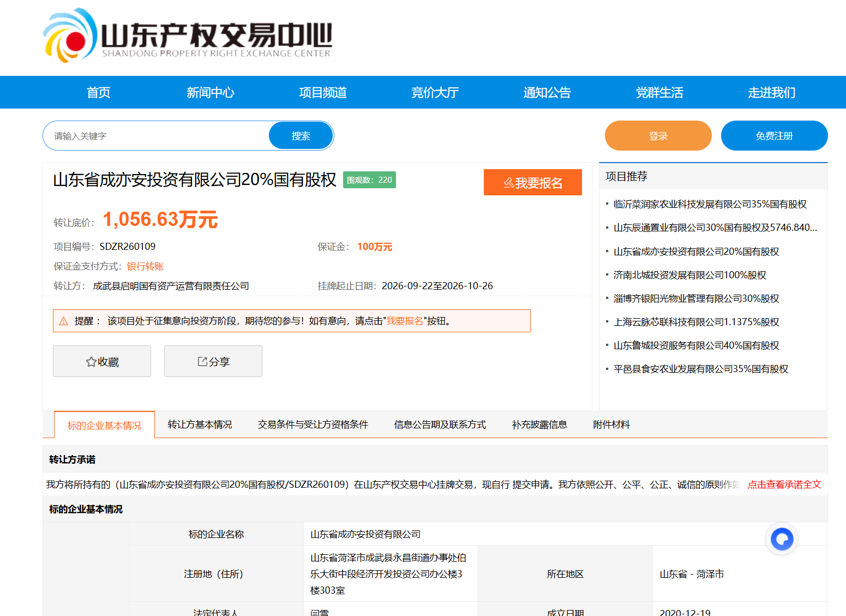Click the red 我要报名 link in the reminder text
Image resolution: width=846 pixels, height=616 pixels.
[x=405, y=321]
